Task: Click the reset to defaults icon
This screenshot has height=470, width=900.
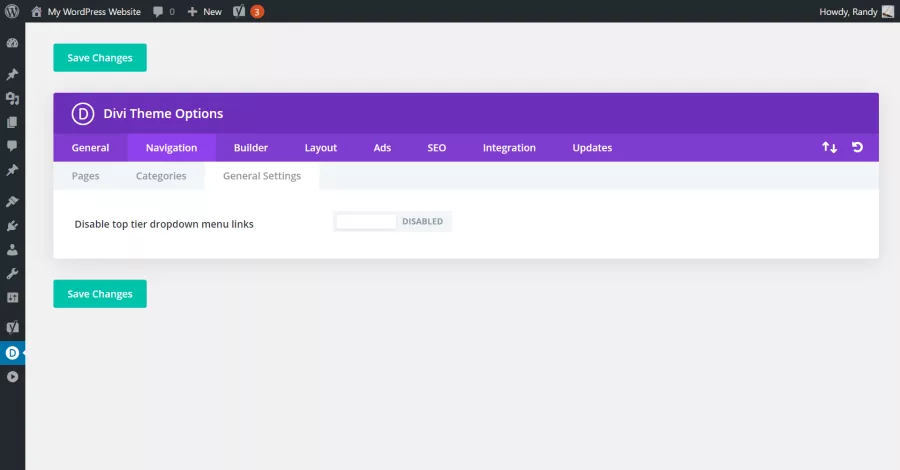Action: 858,147
